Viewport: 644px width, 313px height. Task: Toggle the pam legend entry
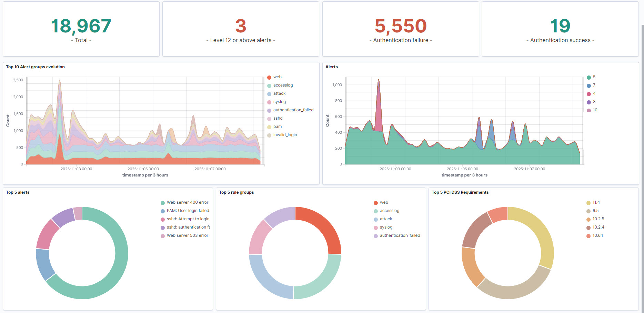277,127
